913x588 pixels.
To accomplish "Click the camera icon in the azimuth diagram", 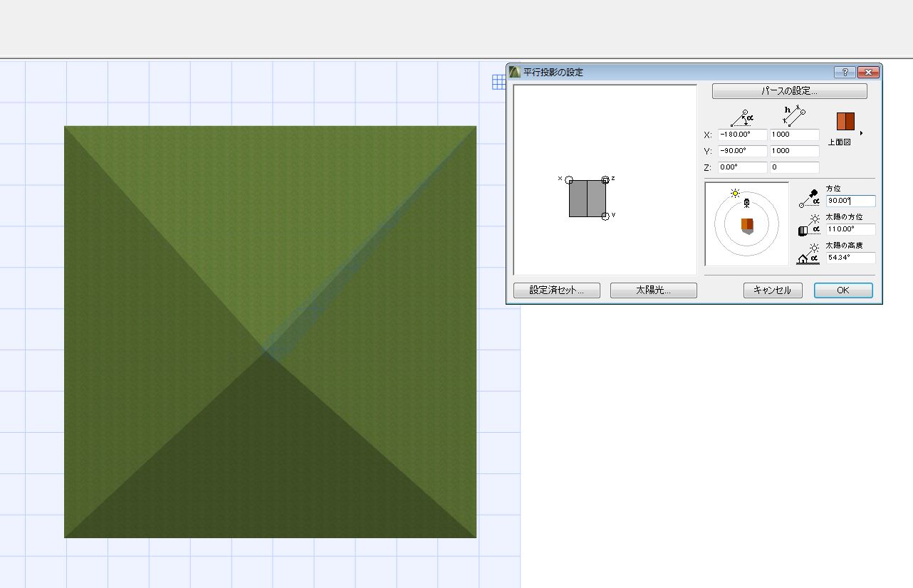I will (746, 204).
